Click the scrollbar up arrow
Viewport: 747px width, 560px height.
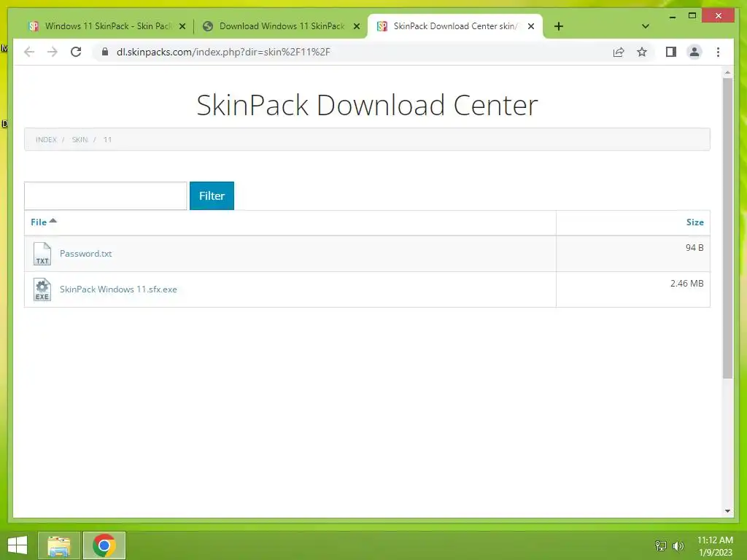(727, 73)
